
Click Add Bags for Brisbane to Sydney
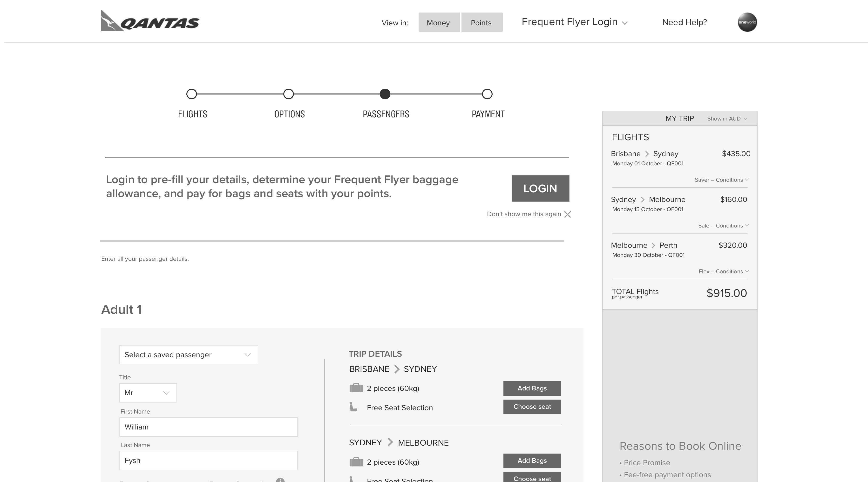pyautogui.click(x=532, y=388)
